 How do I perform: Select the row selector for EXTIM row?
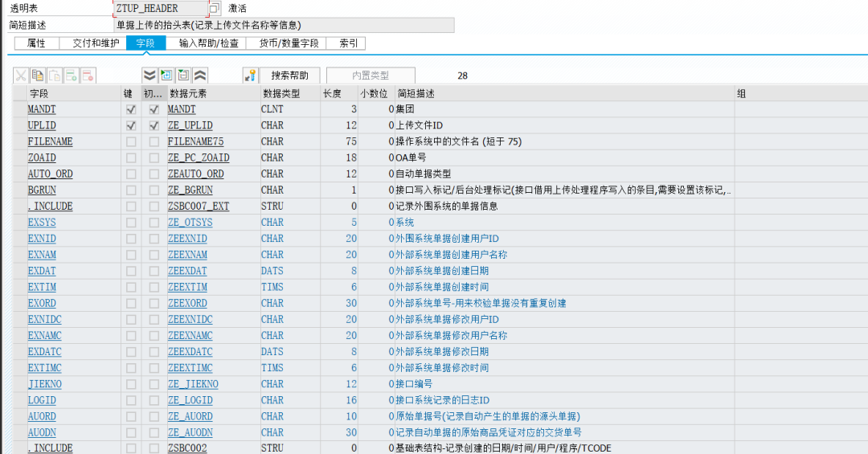pos(19,287)
